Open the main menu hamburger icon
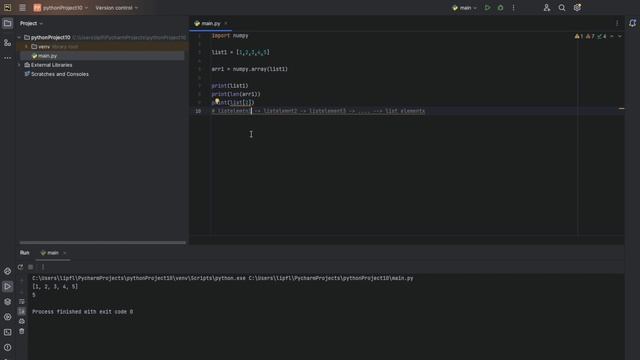Viewport: 640px width, 360px height. tap(22, 8)
